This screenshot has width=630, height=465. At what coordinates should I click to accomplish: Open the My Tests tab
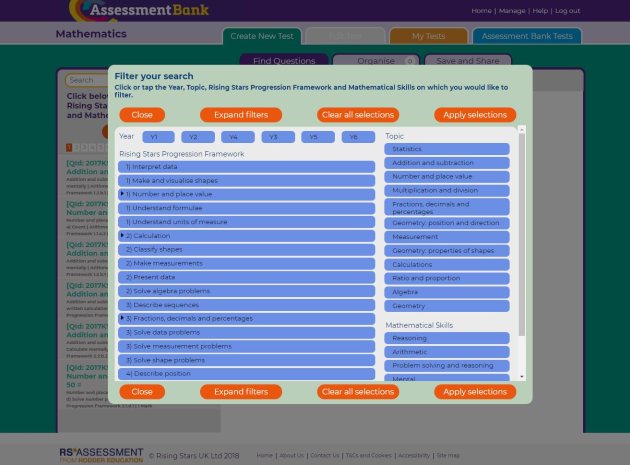pyautogui.click(x=428, y=36)
